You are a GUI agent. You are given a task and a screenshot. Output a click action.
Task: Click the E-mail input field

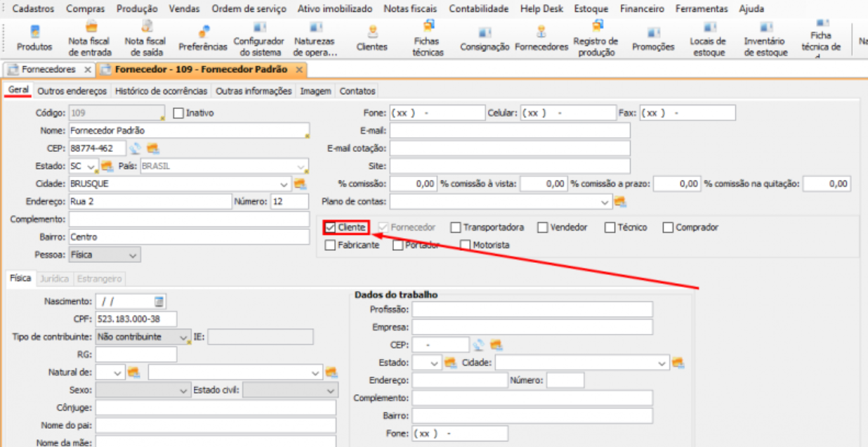510,130
